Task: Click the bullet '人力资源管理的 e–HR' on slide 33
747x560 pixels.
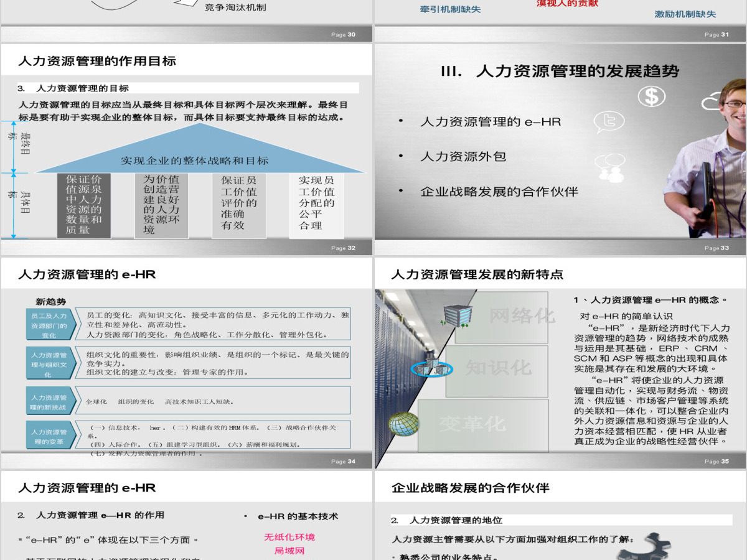Action: click(x=491, y=121)
